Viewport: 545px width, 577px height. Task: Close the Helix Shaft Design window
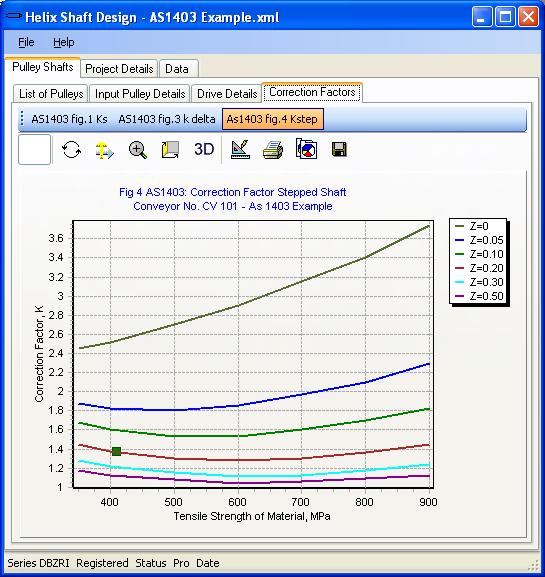point(528,17)
